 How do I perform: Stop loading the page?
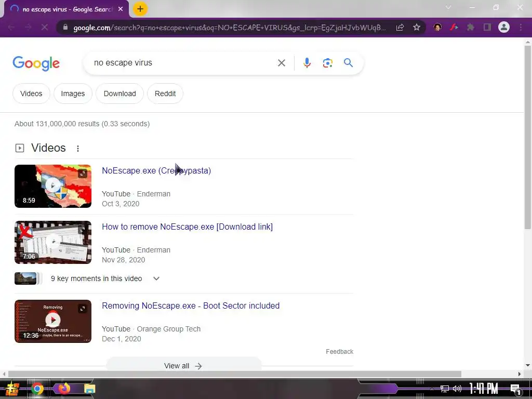point(45,28)
